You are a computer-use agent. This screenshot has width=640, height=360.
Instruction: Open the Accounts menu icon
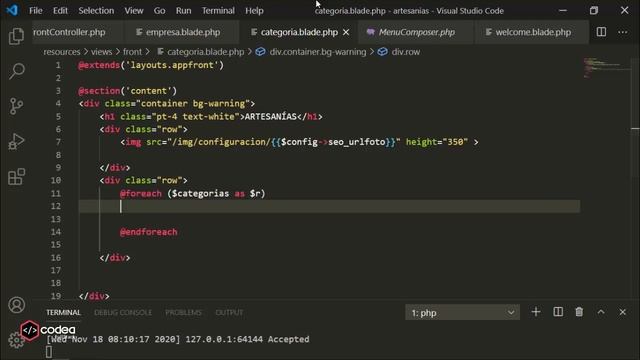coord(16,305)
